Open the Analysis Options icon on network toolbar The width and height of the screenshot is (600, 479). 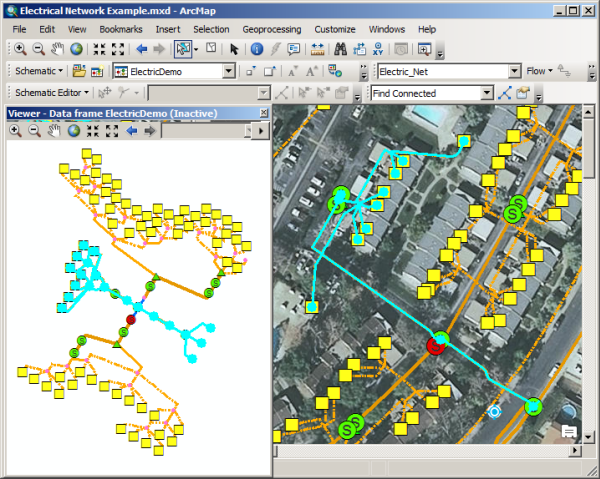[523, 93]
